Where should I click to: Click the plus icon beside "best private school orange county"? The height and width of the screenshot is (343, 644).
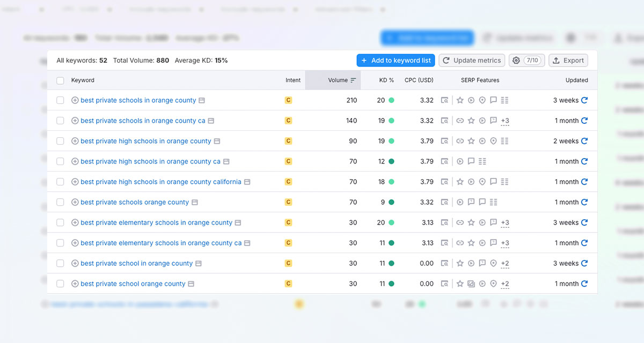point(75,284)
